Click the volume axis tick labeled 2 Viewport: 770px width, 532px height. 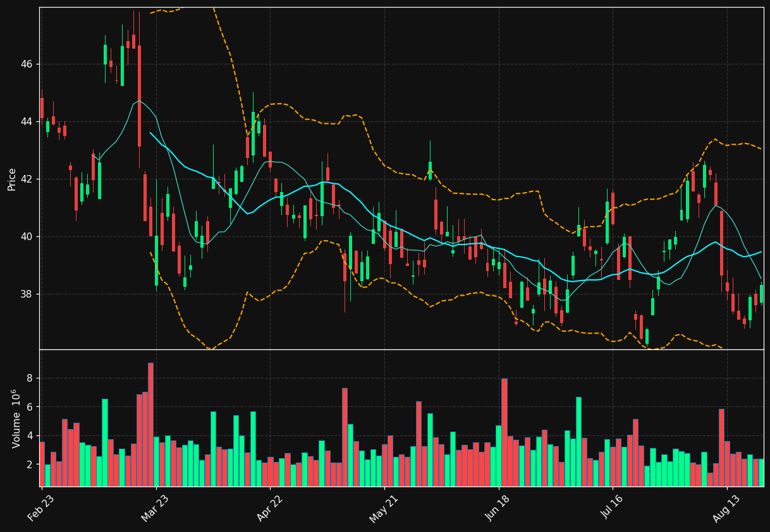pyautogui.click(x=30, y=465)
